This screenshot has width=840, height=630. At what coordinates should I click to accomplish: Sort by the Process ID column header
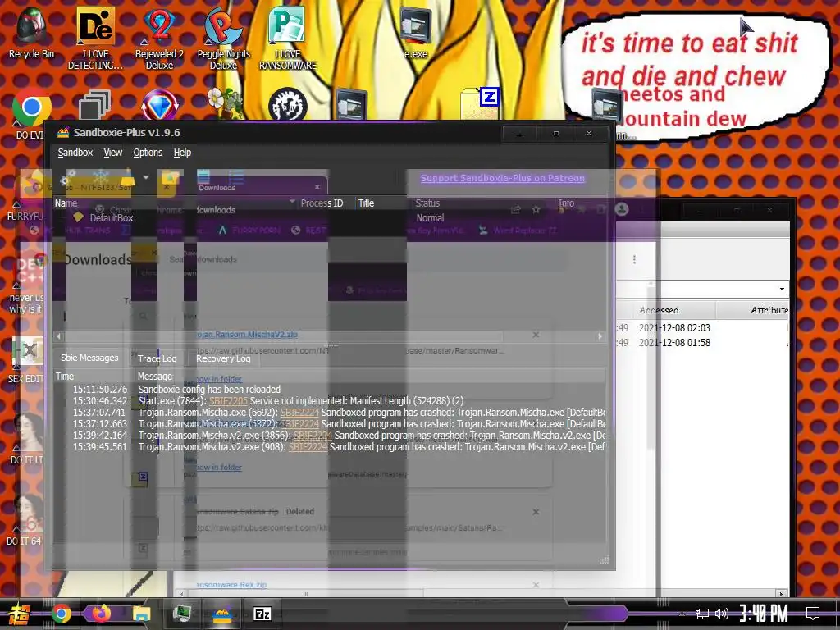coord(322,203)
